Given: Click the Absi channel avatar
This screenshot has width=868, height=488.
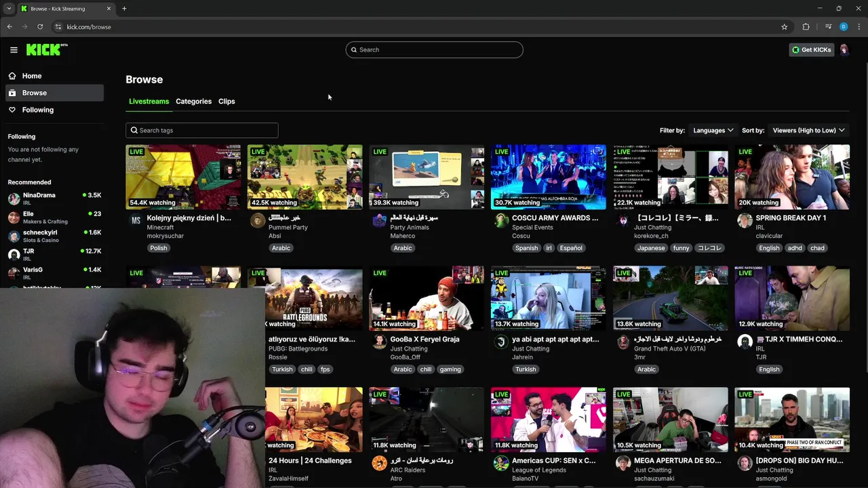Looking at the screenshot, I should coord(258,220).
